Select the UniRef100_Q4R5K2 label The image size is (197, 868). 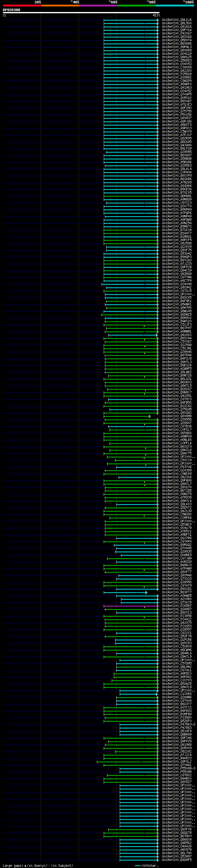pos(176,843)
